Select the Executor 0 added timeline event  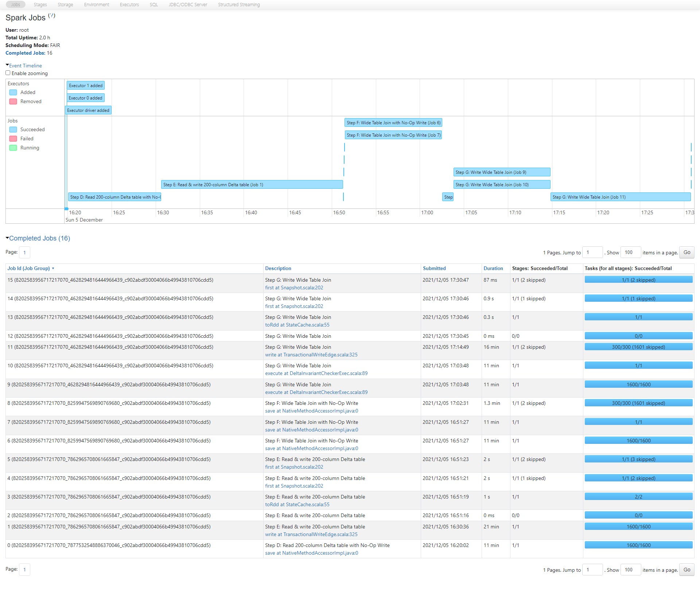click(86, 98)
